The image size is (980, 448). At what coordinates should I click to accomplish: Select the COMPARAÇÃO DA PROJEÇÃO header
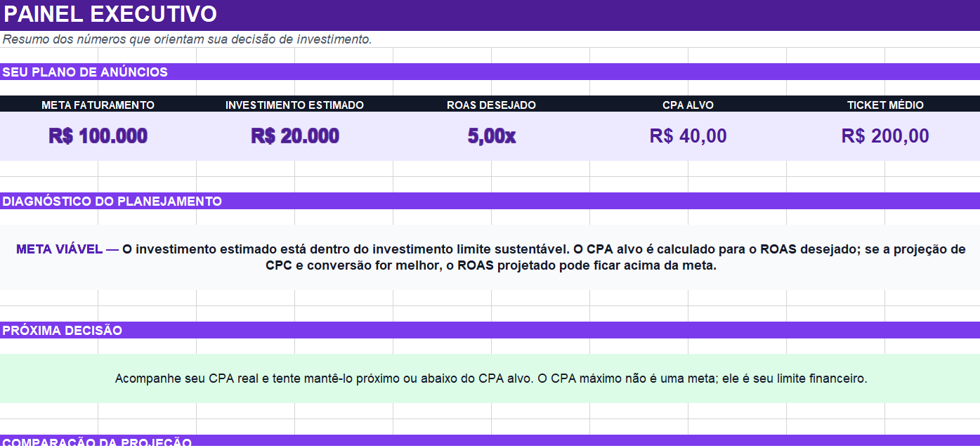(x=97, y=442)
